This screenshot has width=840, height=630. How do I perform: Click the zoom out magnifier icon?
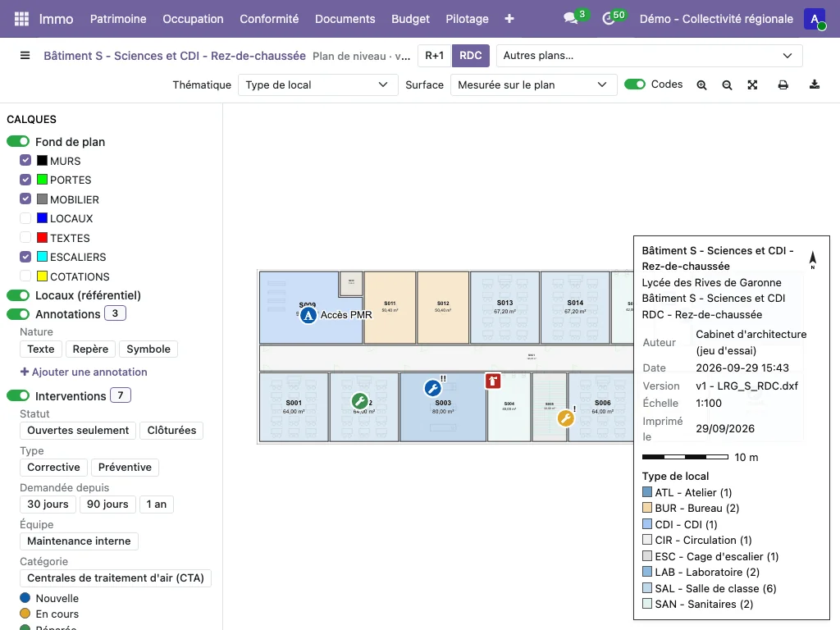click(727, 85)
